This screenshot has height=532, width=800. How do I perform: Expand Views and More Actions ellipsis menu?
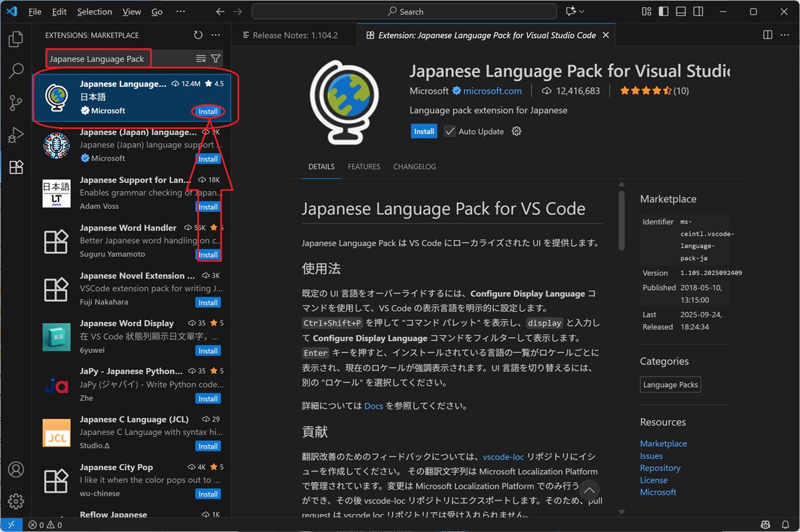coord(216,35)
